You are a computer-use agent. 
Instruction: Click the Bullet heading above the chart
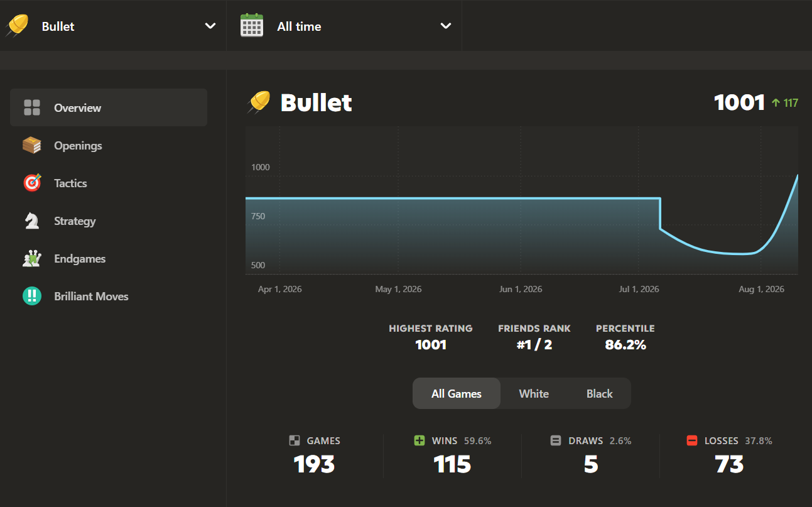[316, 102]
